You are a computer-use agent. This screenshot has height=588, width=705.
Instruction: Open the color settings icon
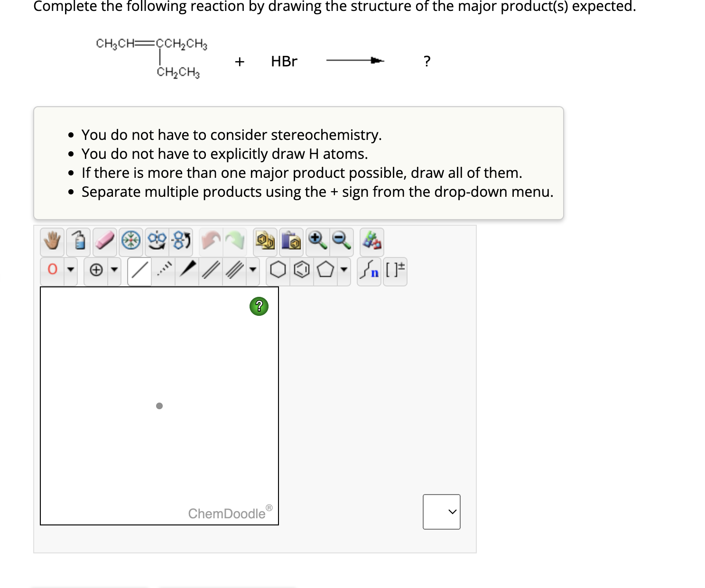pos(371,242)
